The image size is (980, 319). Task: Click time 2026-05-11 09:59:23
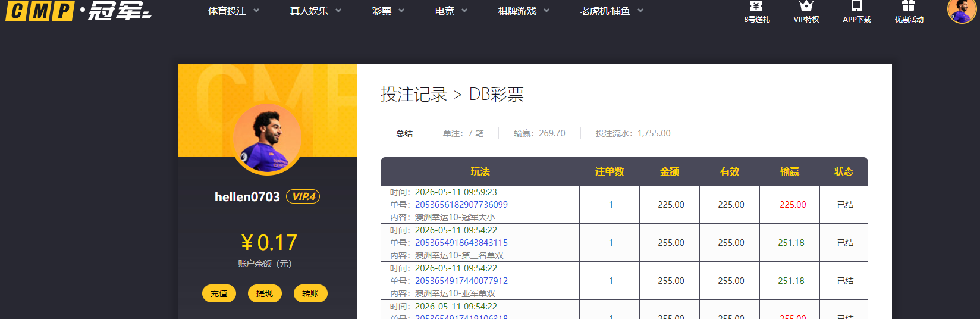456,192
